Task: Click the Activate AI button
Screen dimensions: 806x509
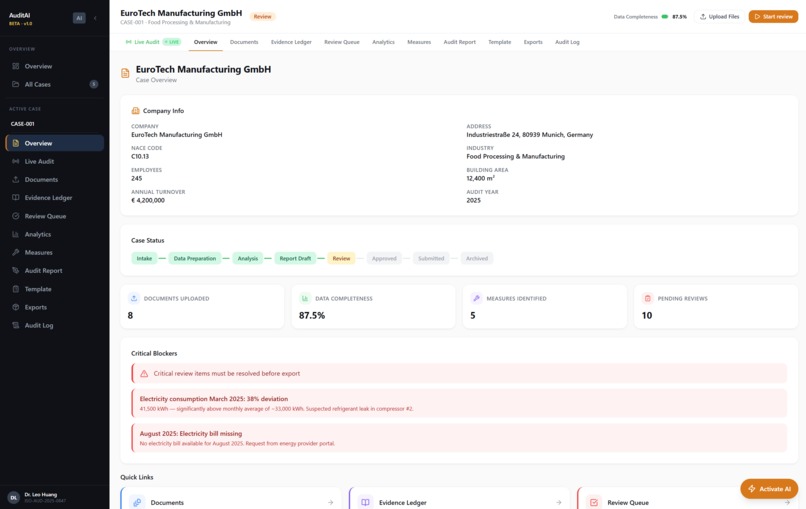Action: click(769, 489)
